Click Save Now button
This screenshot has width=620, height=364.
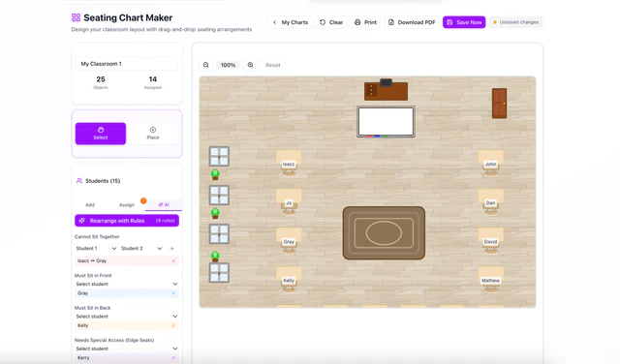(x=464, y=22)
